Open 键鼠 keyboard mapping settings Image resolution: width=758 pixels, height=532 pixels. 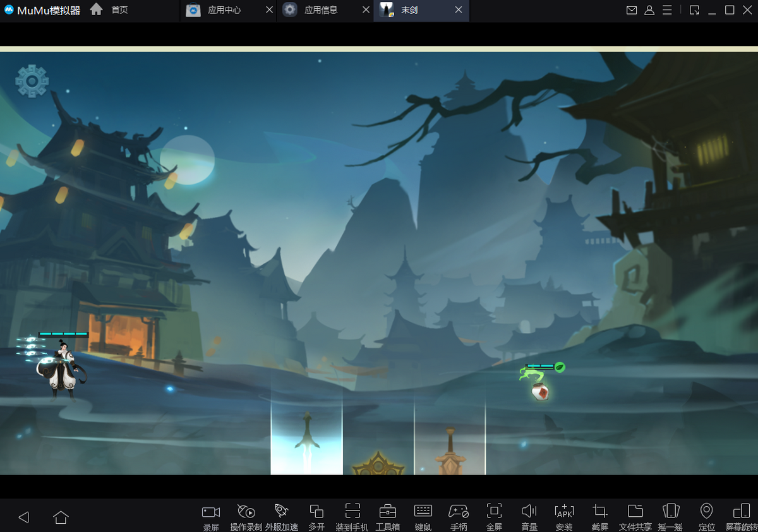tap(423, 517)
